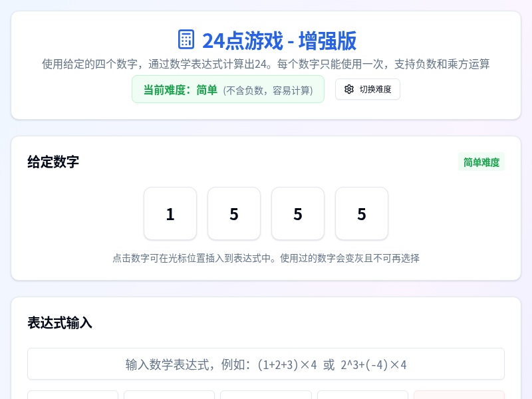Screen dimensions: 532x399
Task: Select the number 1 card
Action: (x=170, y=213)
